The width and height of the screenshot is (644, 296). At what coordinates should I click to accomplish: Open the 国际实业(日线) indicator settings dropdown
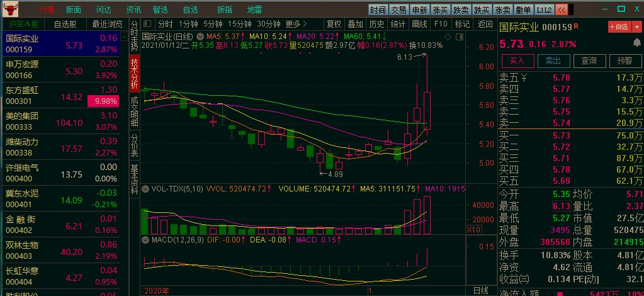200,36
